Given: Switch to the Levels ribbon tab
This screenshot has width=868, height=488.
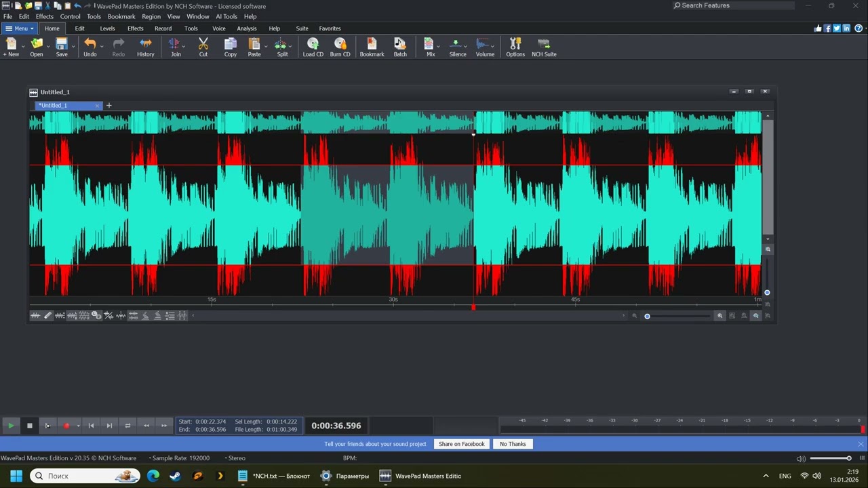Looking at the screenshot, I should pos(107,28).
